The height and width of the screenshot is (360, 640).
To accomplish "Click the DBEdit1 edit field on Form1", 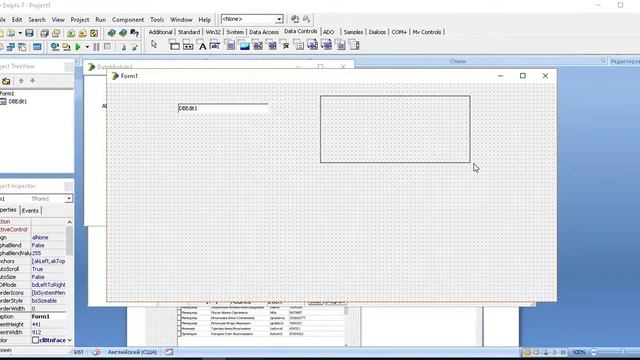I will click(223, 108).
